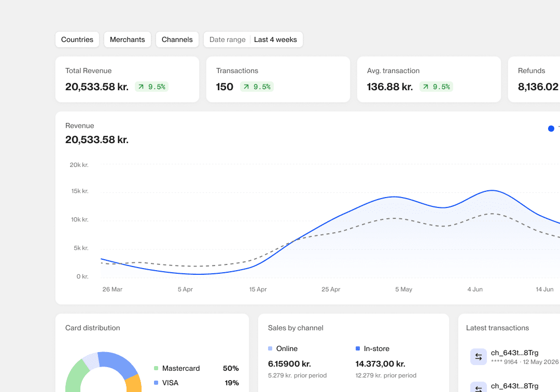Viewport: 560px width, 392px height.
Task: Click the 10k kr. axis label
Action: tap(80, 219)
